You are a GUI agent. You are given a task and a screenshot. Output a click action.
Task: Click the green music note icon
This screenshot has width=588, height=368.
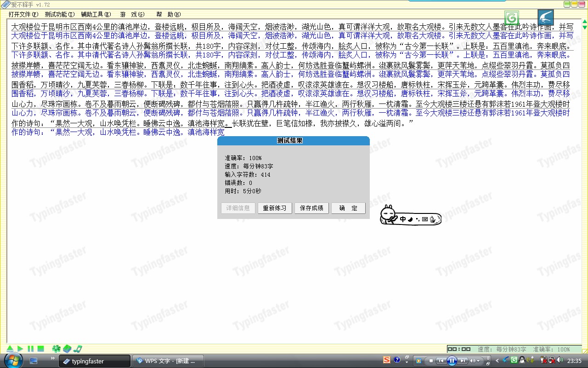(x=78, y=349)
